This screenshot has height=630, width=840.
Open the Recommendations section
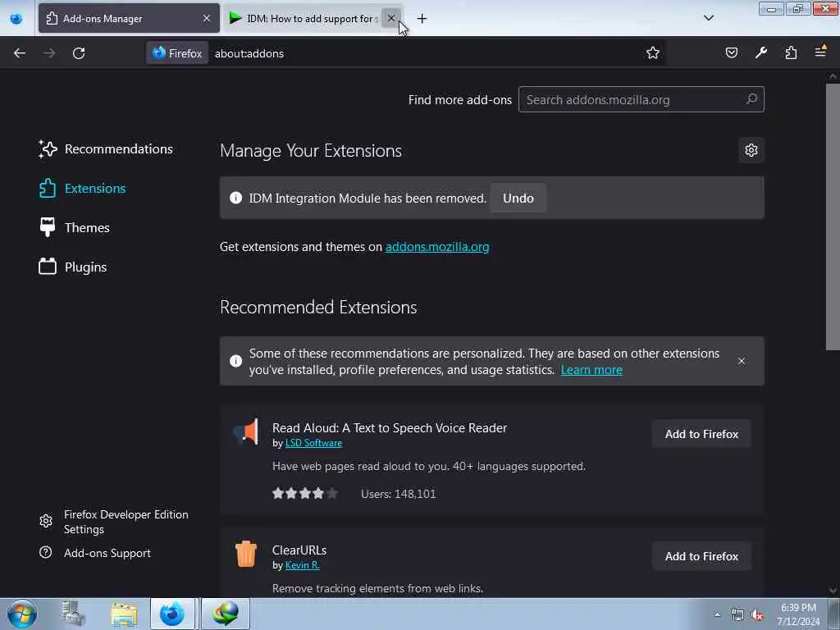(106, 149)
